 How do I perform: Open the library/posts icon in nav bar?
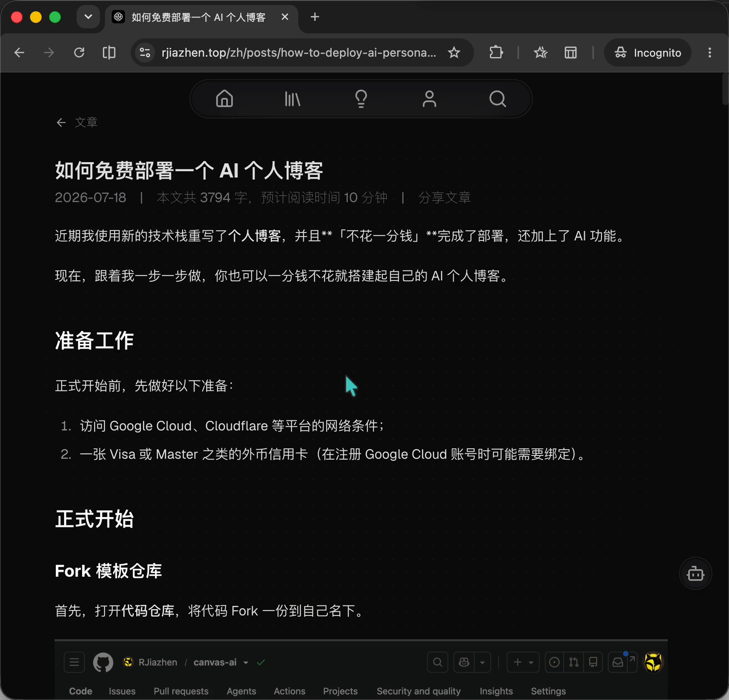pos(292,99)
